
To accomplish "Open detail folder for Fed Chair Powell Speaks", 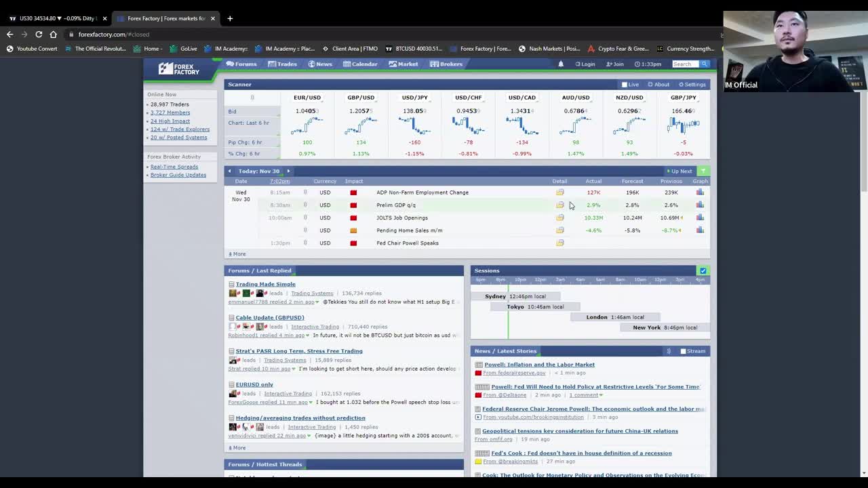I will pos(559,243).
